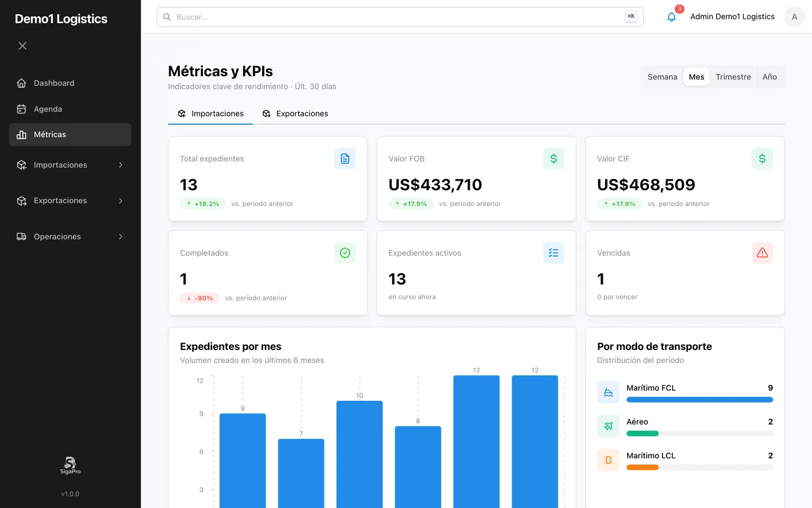Select the Semana period option
The image size is (812, 508).
(663, 77)
